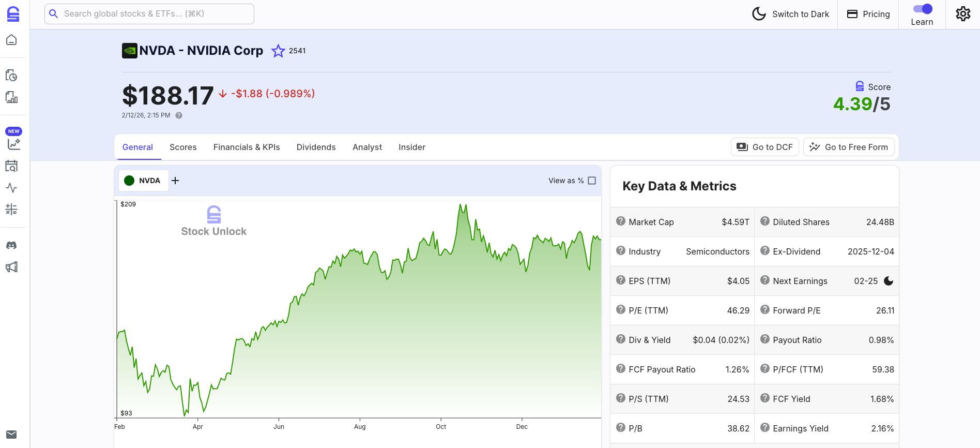This screenshot has width=980, height=448.
Task: Click the help icon beside P/E (TTM)
Action: pos(621,310)
